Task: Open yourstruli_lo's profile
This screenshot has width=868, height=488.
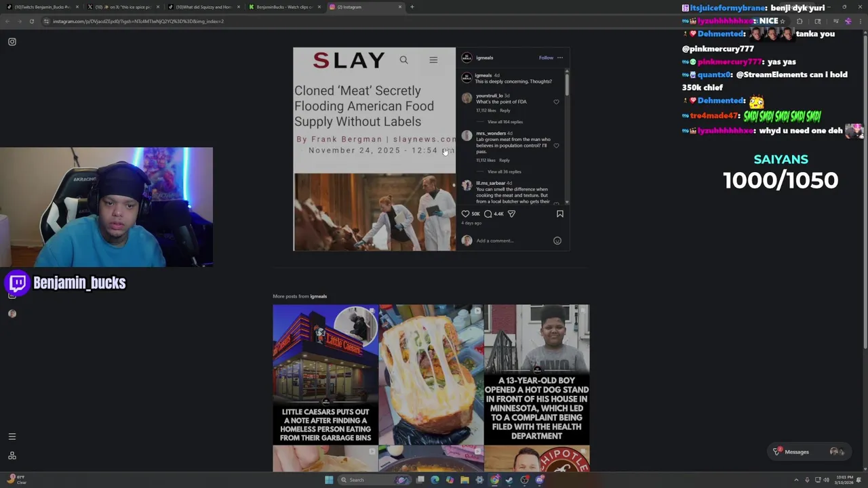Action: click(489, 96)
